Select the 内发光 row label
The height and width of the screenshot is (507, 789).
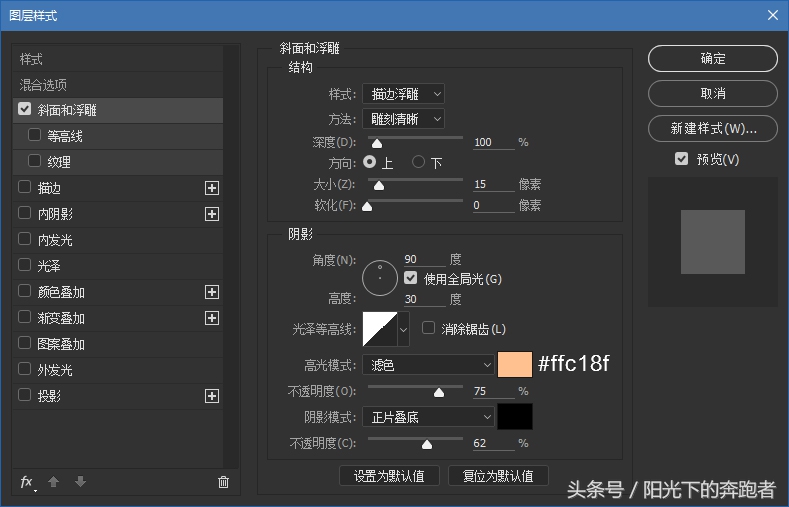pyautogui.click(x=55, y=240)
